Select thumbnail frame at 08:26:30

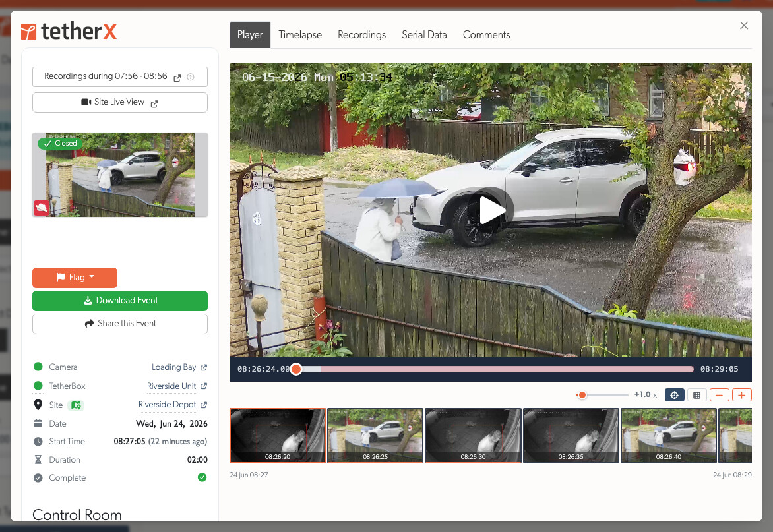tap(474, 436)
